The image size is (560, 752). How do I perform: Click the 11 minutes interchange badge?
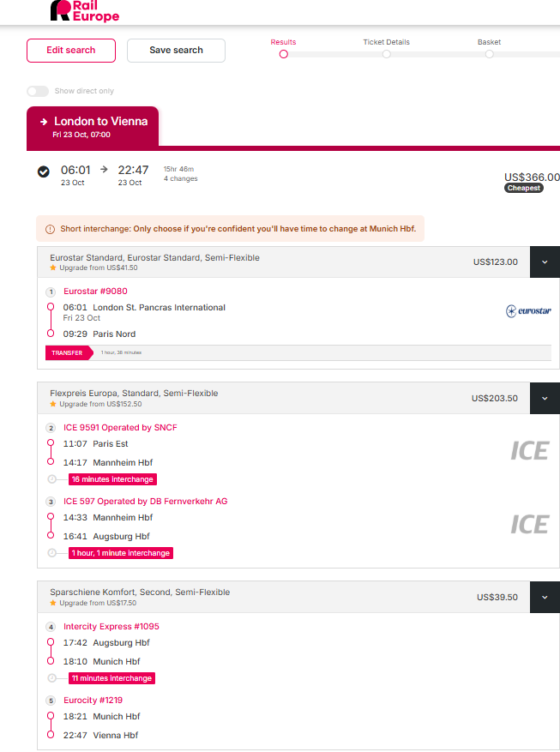point(111,678)
